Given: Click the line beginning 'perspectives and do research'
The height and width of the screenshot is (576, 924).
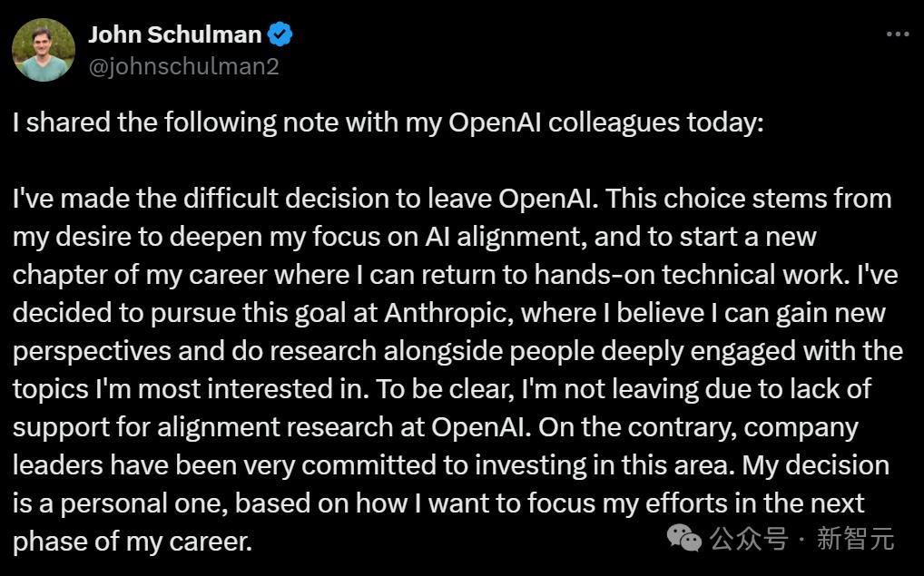Looking at the screenshot, I should (x=457, y=351).
